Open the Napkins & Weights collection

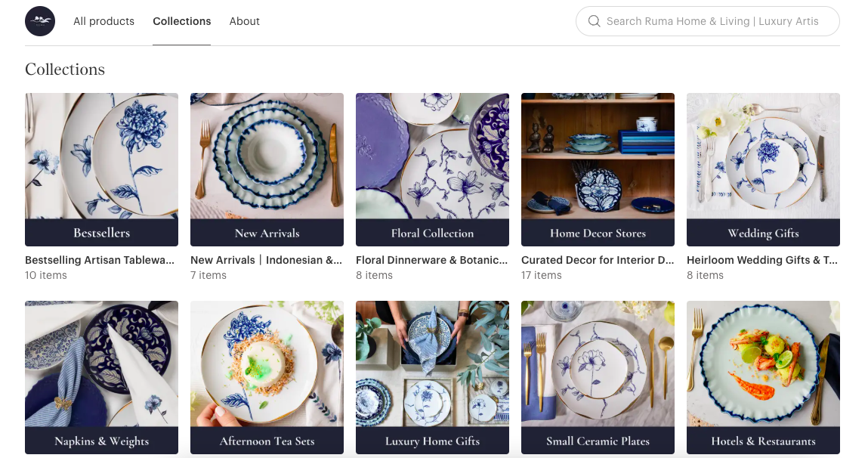pyautogui.click(x=101, y=377)
